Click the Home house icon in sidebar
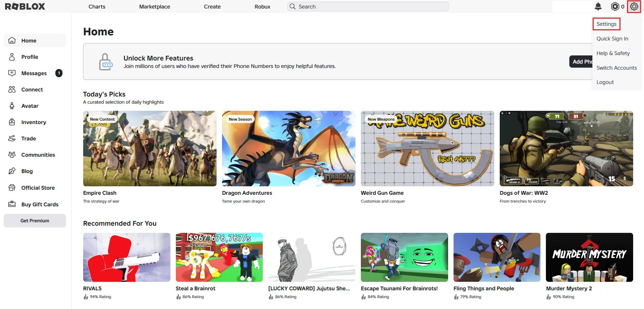 point(12,40)
